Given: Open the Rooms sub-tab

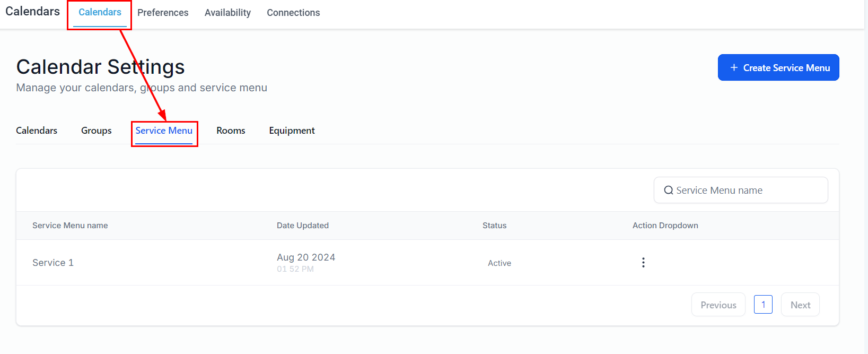Looking at the screenshot, I should pos(231,131).
